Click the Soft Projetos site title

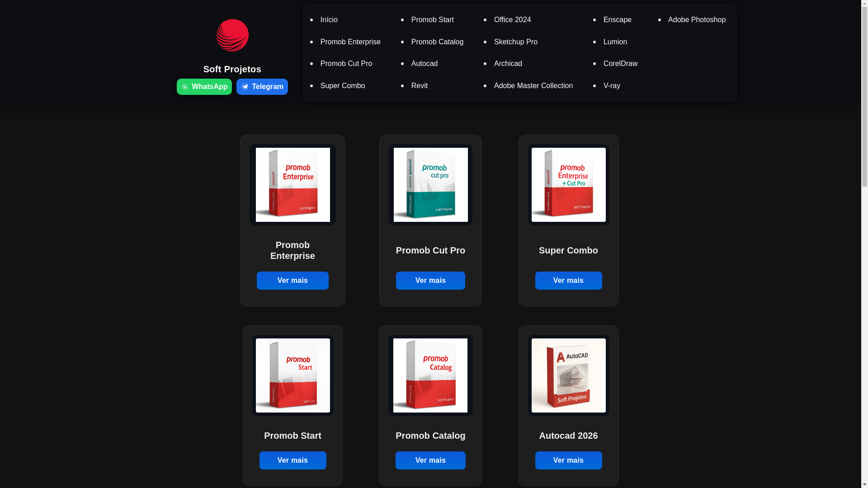click(x=232, y=69)
